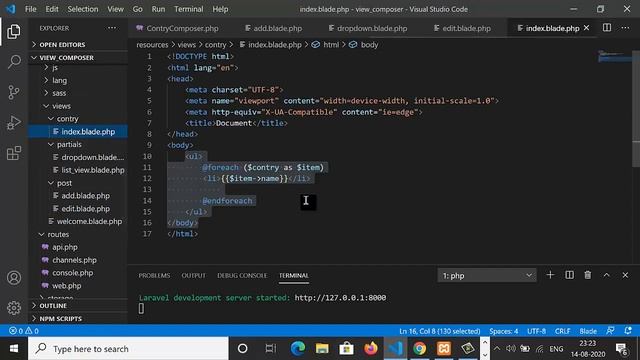Screen dimensions: 640x360
Task: Open Firefox from taskbar
Action: (x=371, y=349)
